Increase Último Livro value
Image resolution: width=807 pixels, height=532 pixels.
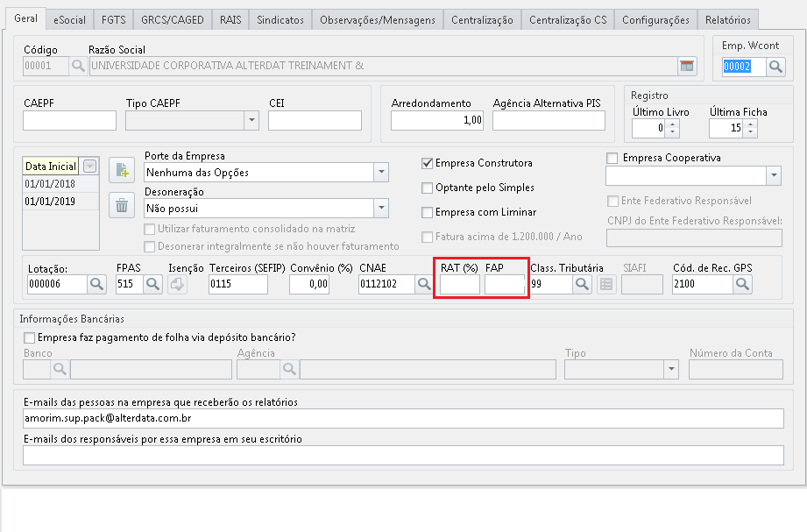click(x=673, y=124)
